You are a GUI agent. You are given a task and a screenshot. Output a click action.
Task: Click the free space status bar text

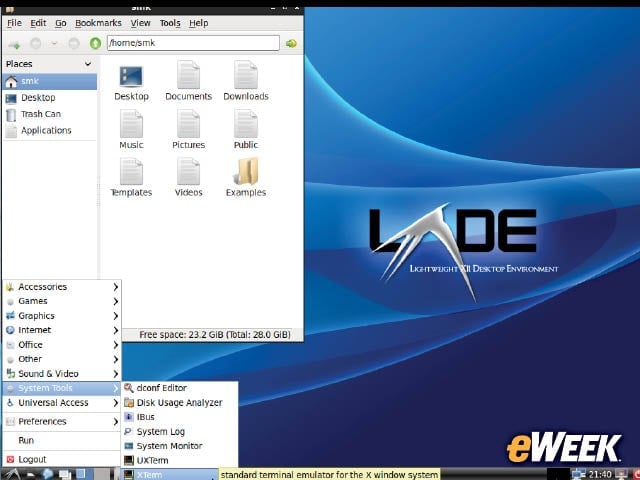point(215,335)
